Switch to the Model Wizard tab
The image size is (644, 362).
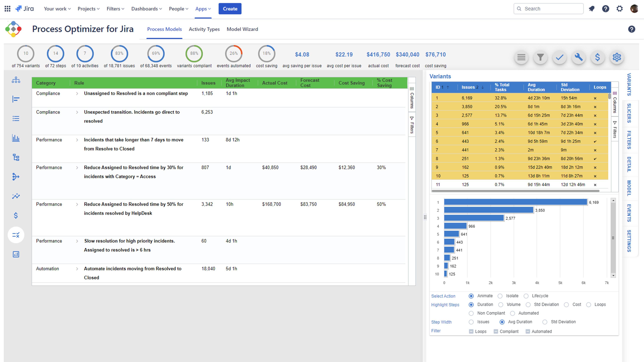242,29
